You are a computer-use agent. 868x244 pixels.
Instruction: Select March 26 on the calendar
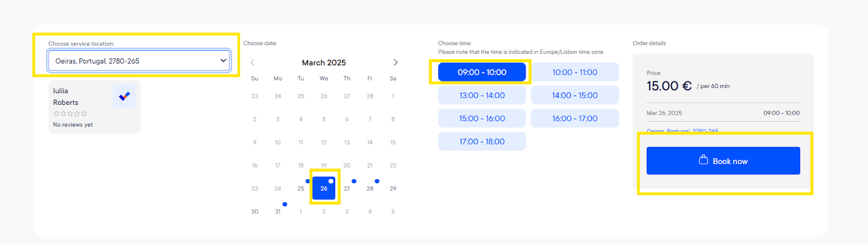point(324,189)
